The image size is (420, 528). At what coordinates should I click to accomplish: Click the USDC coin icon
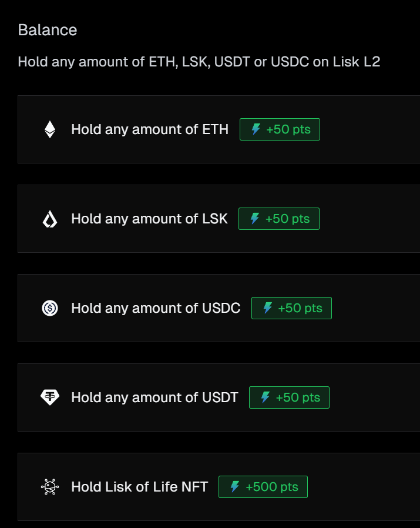[x=50, y=308]
